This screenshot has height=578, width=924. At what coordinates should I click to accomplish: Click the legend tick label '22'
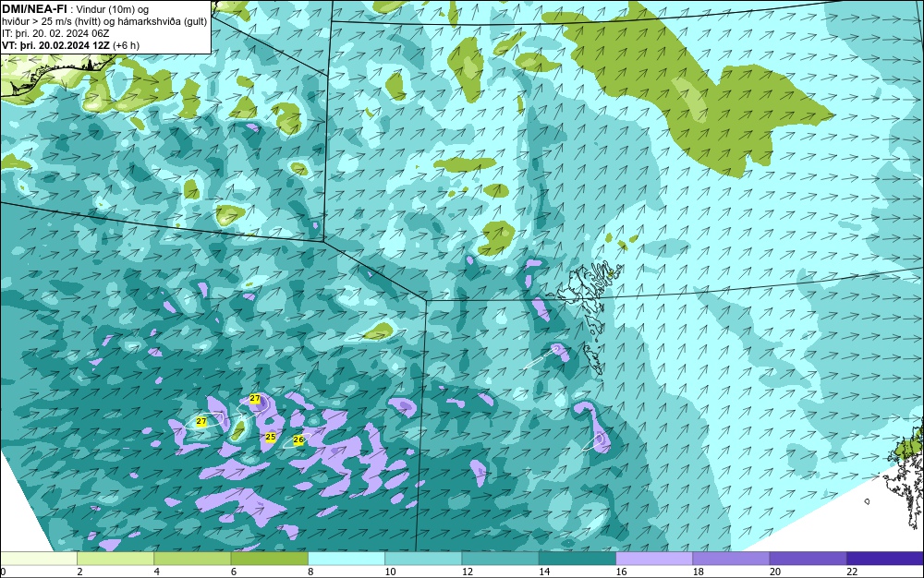tap(852, 572)
